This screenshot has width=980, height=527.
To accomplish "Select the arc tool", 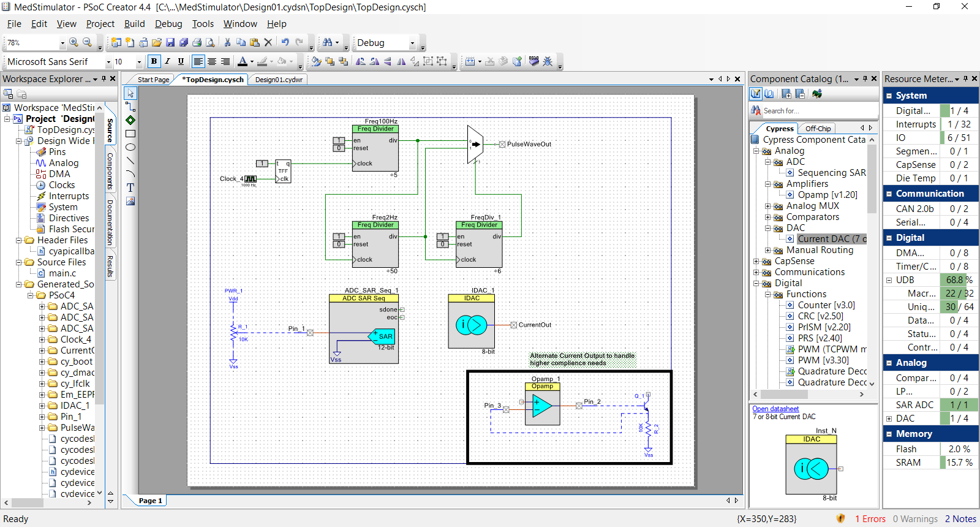I will [130, 174].
